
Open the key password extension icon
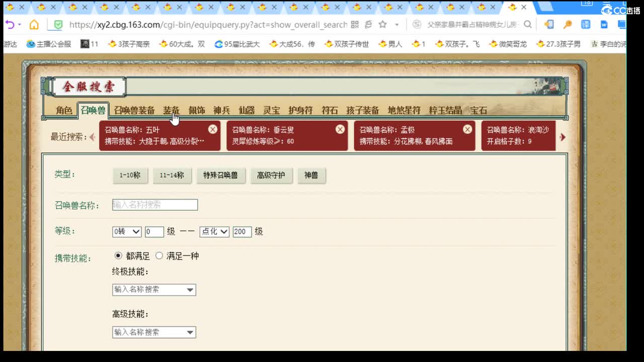(568, 25)
